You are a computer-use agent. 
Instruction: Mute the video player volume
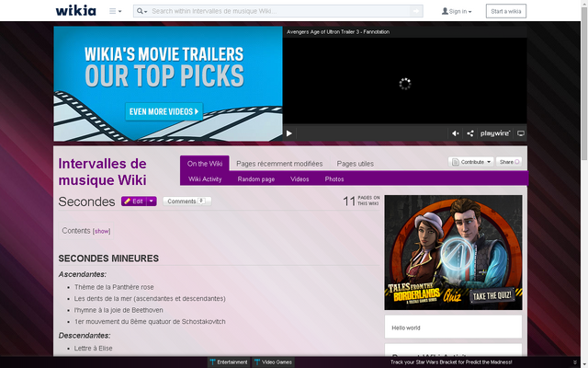pyautogui.click(x=456, y=133)
